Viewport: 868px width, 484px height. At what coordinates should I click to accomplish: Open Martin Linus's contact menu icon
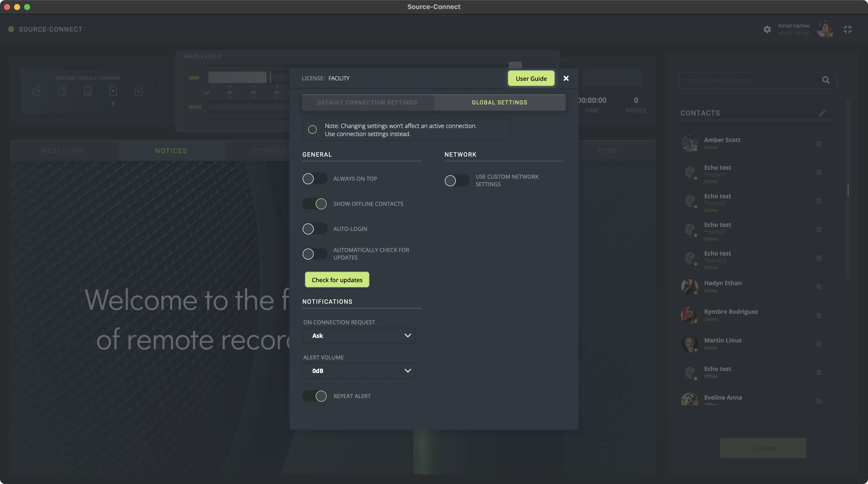coord(819,344)
